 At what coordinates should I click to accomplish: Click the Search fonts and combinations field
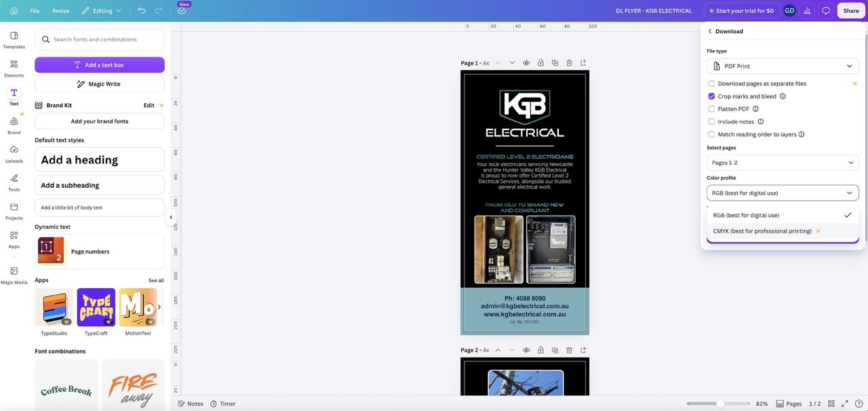(100, 39)
